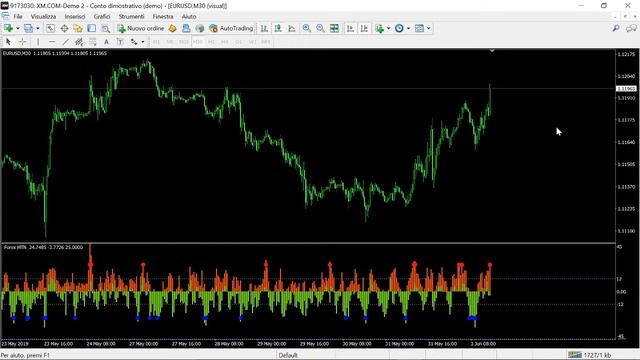Activate the crosshair cursor

22,42
